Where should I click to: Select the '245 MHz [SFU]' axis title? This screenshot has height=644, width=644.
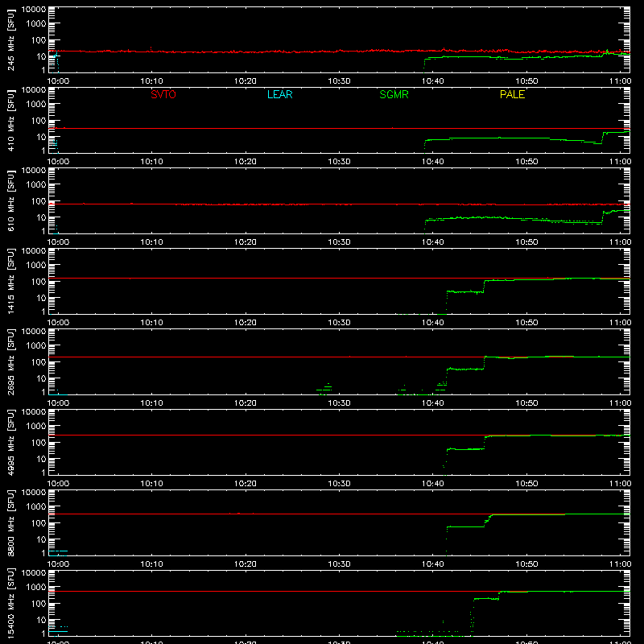coord(10,39)
